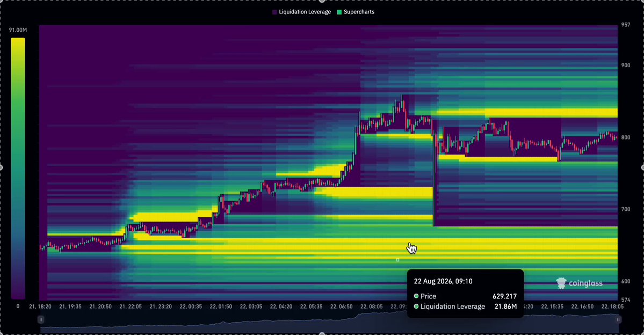Click the '22, 15:35' time axis label

(x=552, y=307)
